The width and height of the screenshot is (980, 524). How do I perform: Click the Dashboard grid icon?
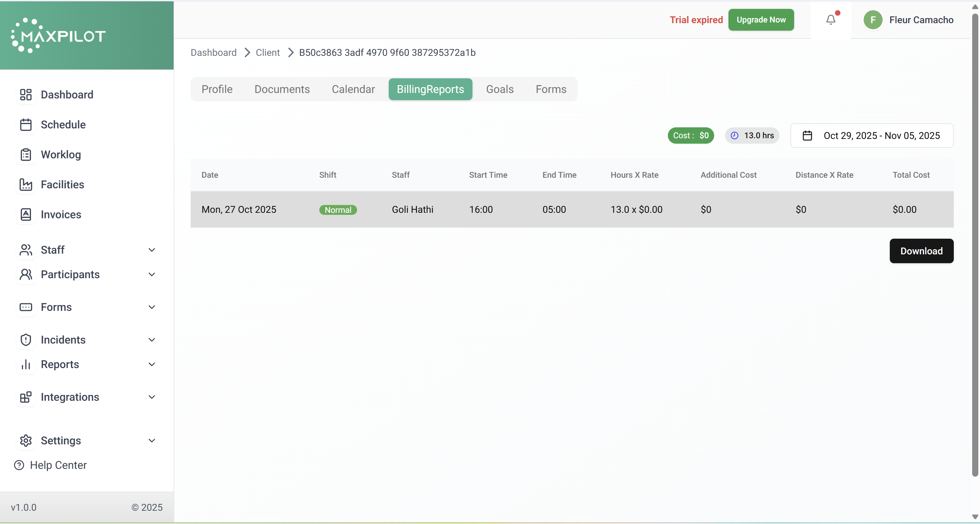[26, 95]
